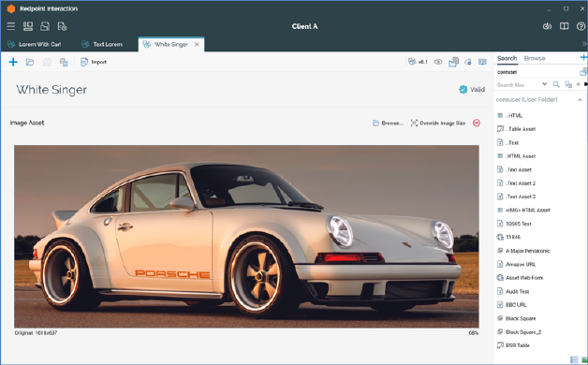Click the search magnifier icon

click(556, 84)
